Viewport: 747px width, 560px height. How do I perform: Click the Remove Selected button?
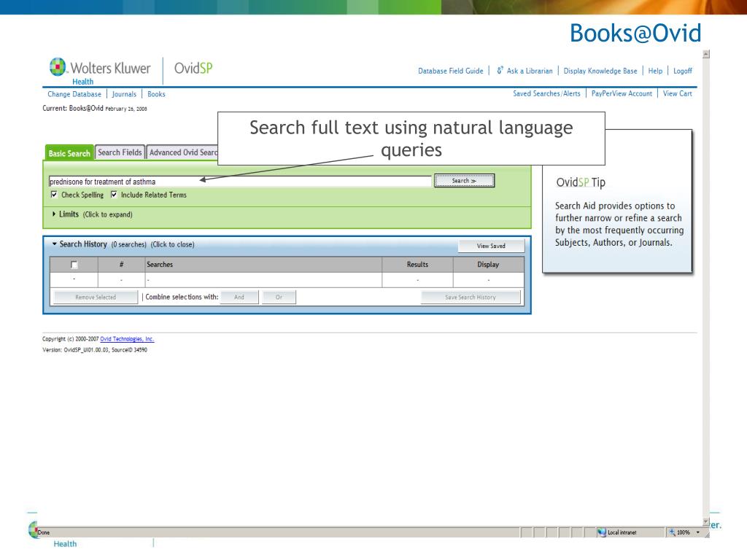point(96,297)
